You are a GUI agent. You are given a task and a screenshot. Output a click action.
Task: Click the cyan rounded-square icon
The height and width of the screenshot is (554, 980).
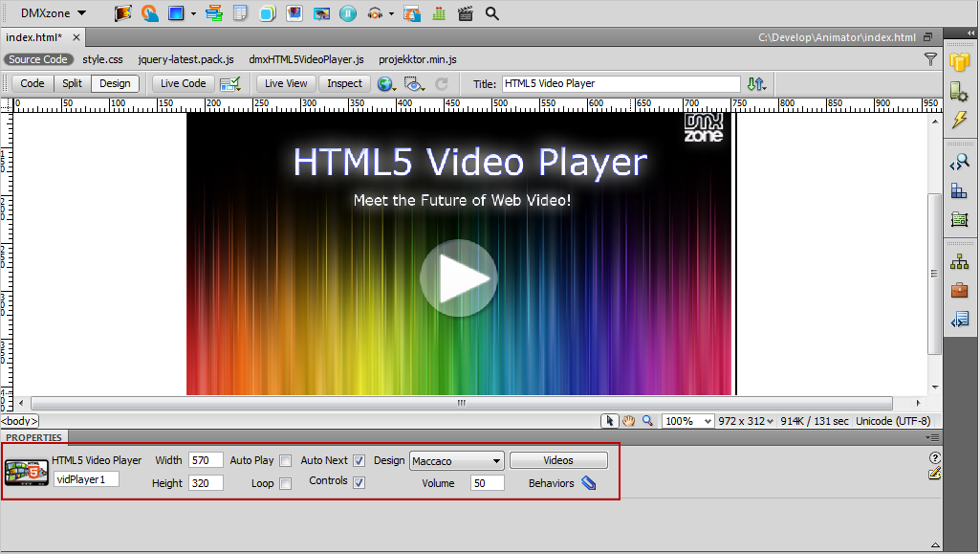(x=268, y=13)
